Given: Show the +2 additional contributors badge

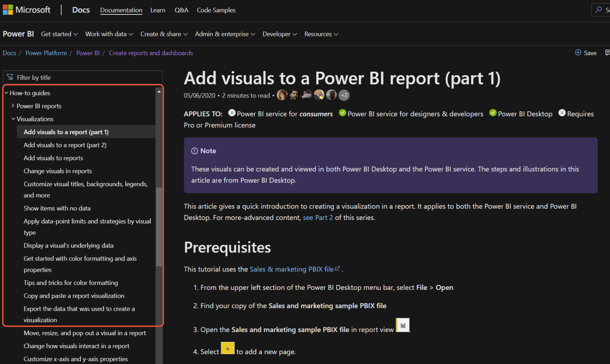Looking at the screenshot, I should point(344,95).
